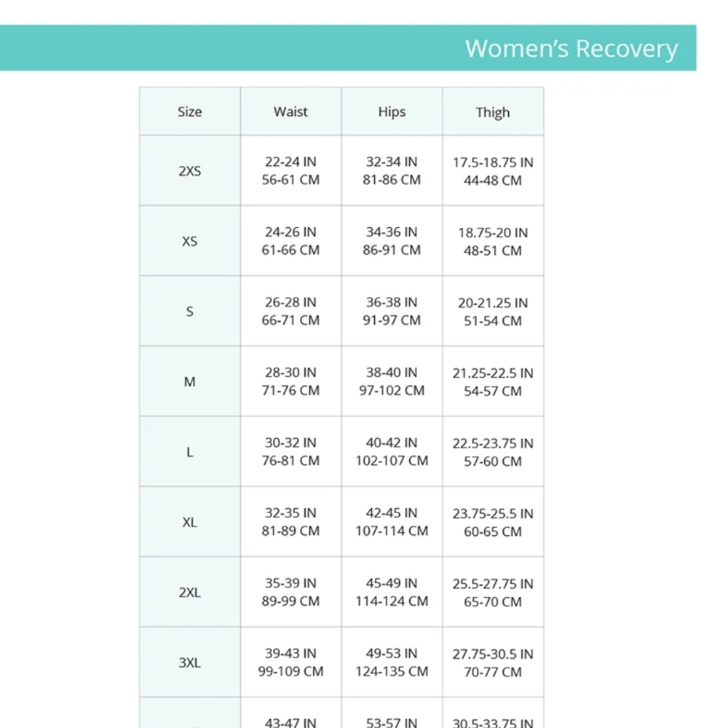728x728 pixels.
Task: Click the XL size row label
Action: (x=190, y=522)
